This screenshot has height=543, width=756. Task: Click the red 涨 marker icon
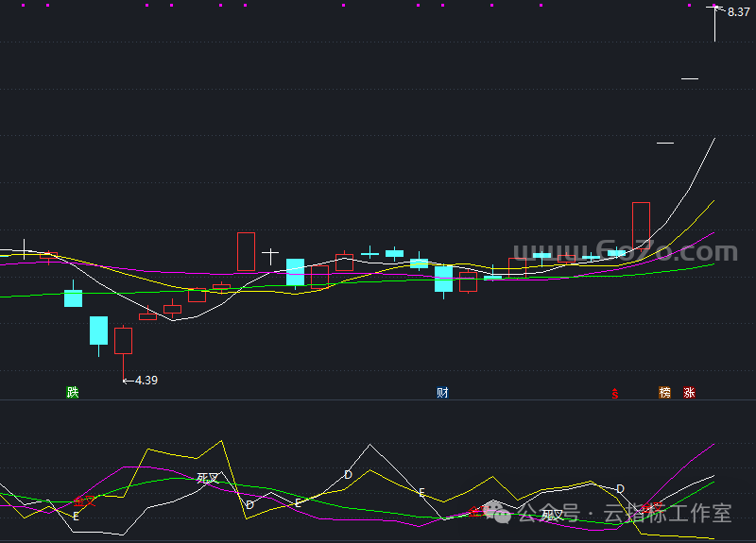click(x=689, y=392)
